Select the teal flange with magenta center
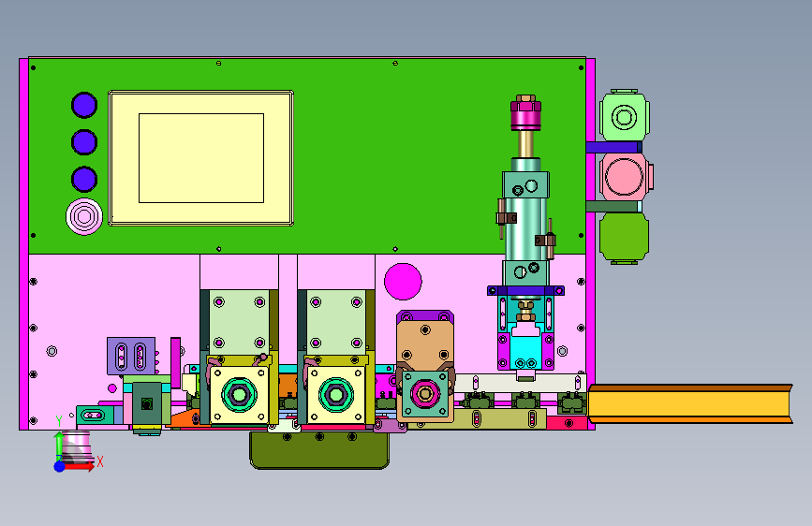 tap(425, 394)
